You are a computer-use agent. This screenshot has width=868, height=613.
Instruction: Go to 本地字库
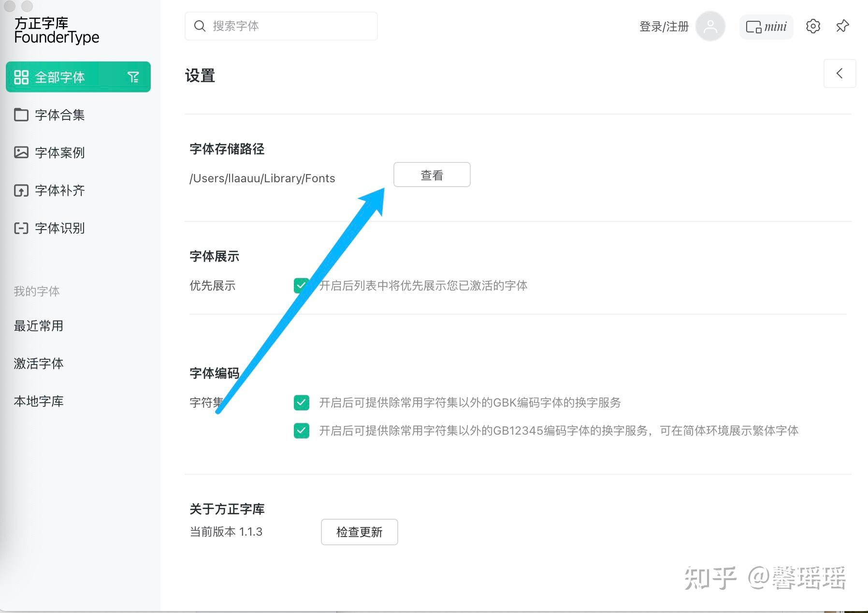39,401
